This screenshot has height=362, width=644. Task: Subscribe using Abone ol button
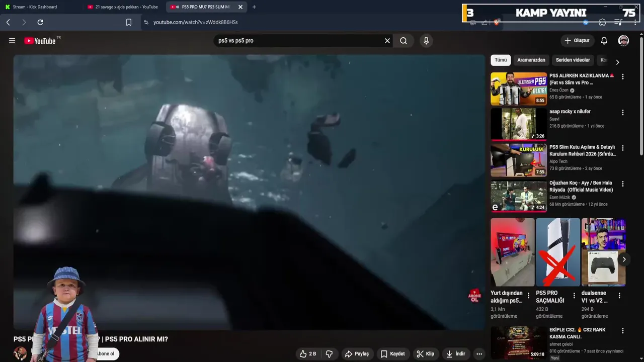click(x=106, y=353)
